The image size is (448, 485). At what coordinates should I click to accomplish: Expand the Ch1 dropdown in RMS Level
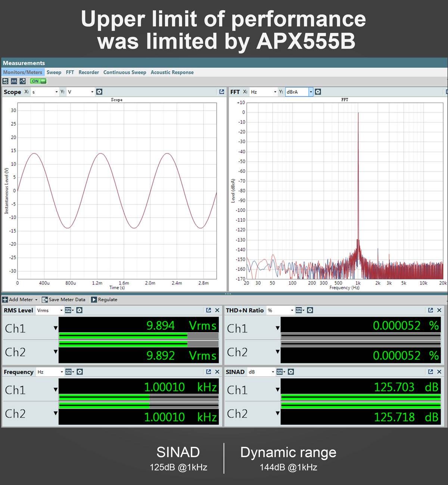click(x=55, y=328)
